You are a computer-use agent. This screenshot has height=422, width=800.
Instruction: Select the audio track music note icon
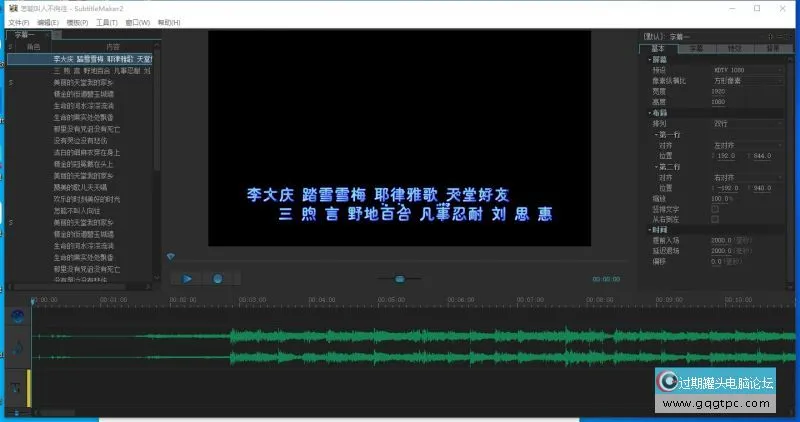[x=18, y=348]
